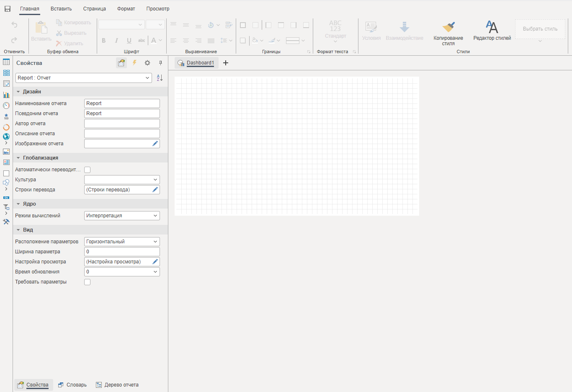Sort properties alphabetically with A-Z icon

point(160,78)
